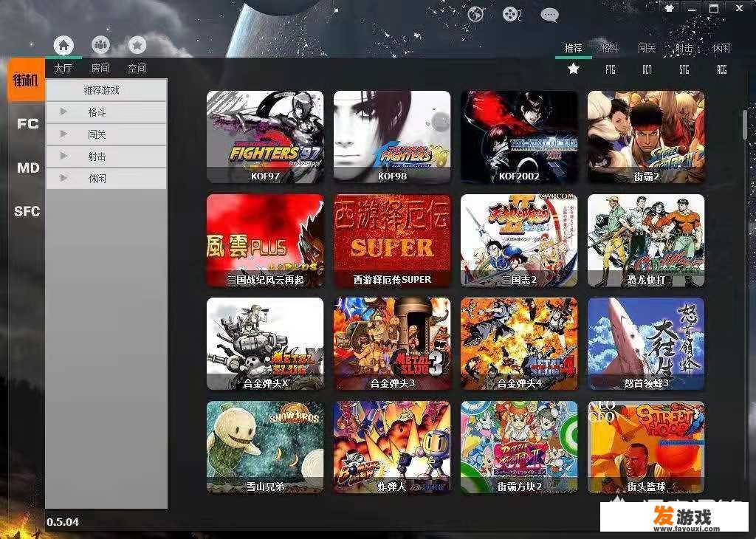
Task: Select the ACG genre filter
Action: [722, 70]
